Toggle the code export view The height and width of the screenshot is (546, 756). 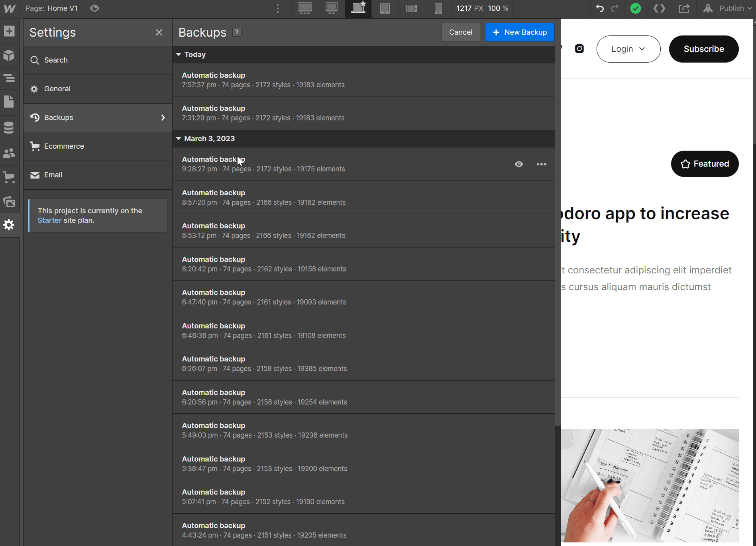659,8
